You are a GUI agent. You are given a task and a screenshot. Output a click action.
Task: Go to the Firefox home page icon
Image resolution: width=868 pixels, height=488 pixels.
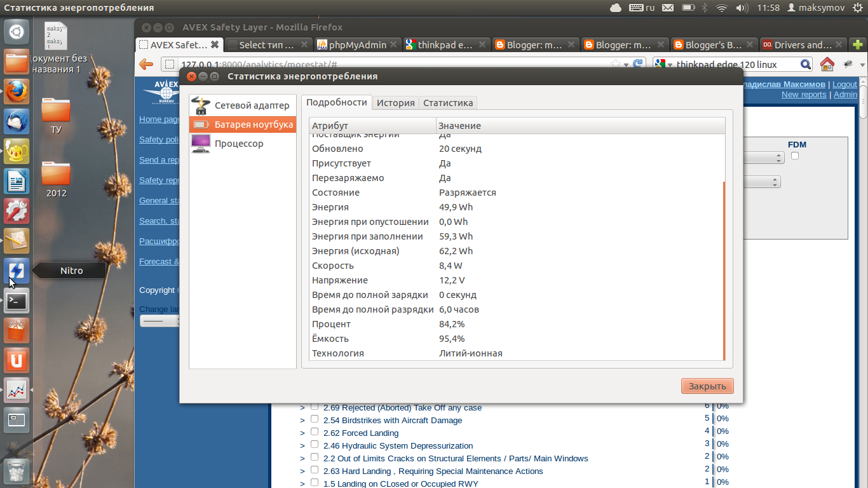[827, 64]
